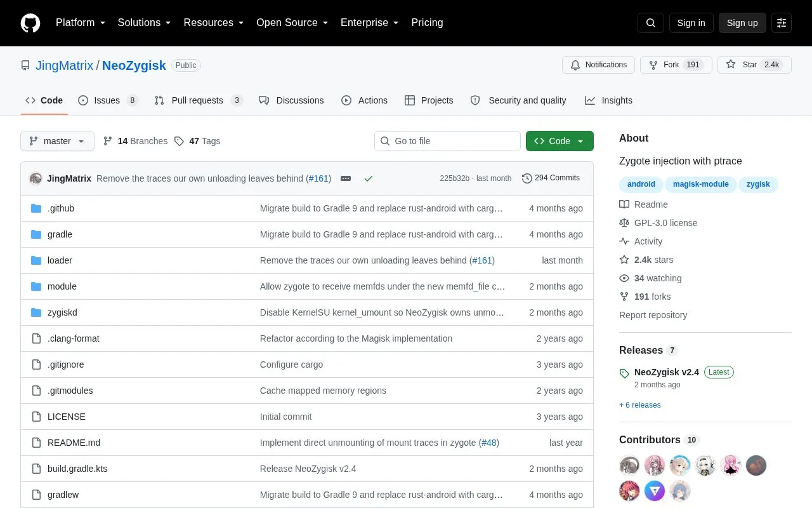
Task: Click the blue triangle contributor avatar
Action: click(x=655, y=491)
